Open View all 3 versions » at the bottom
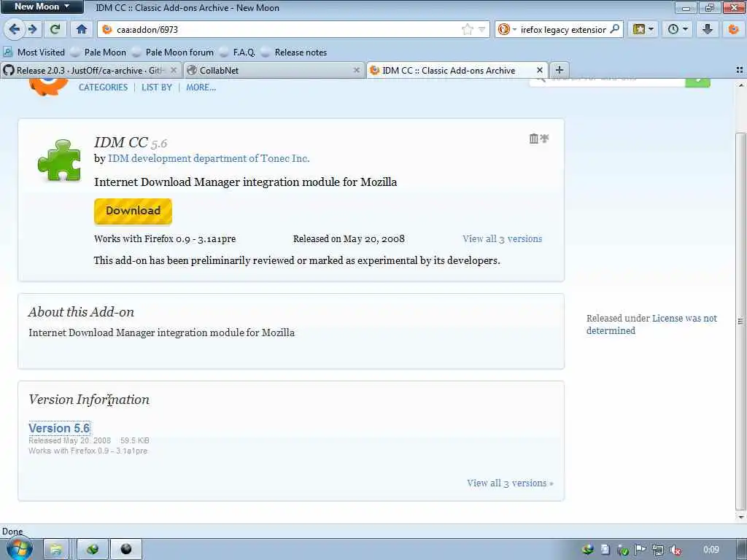 [x=510, y=483]
